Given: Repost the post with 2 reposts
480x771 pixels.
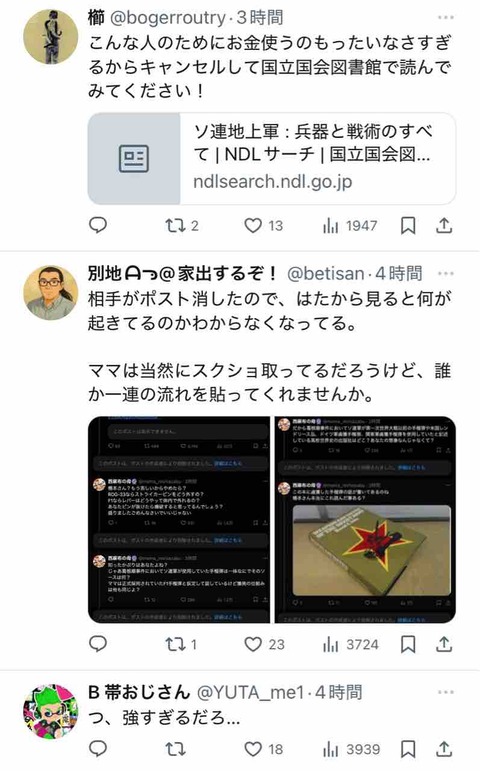Looking at the screenshot, I should (181, 226).
